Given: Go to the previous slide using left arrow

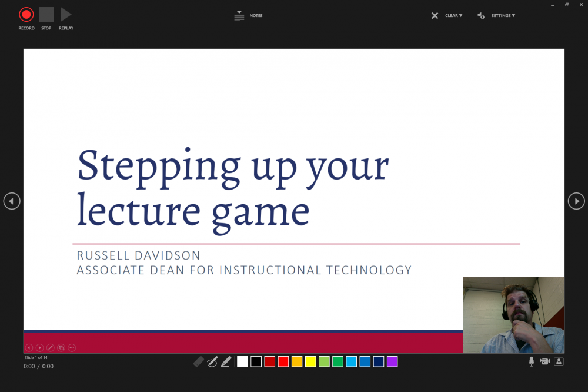Looking at the screenshot, I should pos(12,201).
